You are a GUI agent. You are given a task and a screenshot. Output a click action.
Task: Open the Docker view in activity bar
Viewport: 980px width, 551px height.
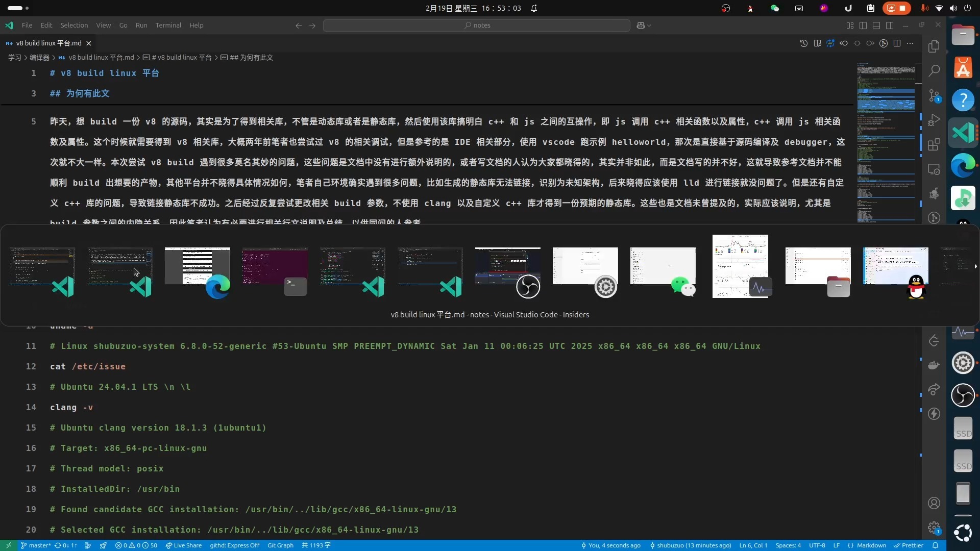(x=934, y=365)
